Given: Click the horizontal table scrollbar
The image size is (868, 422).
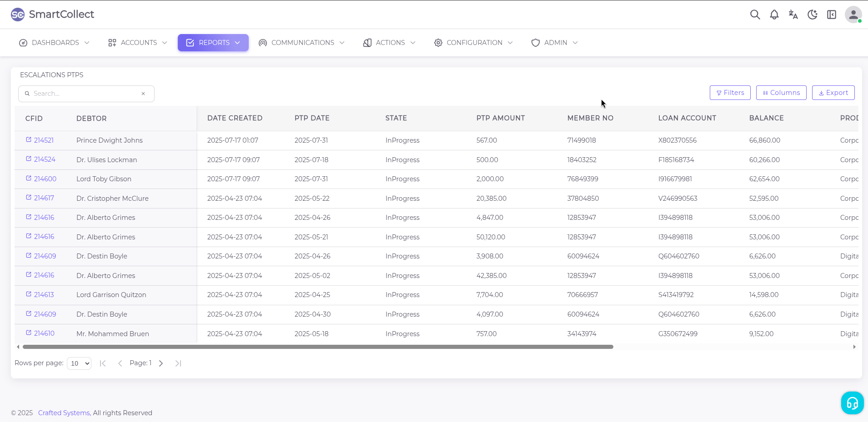Looking at the screenshot, I should point(318,347).
